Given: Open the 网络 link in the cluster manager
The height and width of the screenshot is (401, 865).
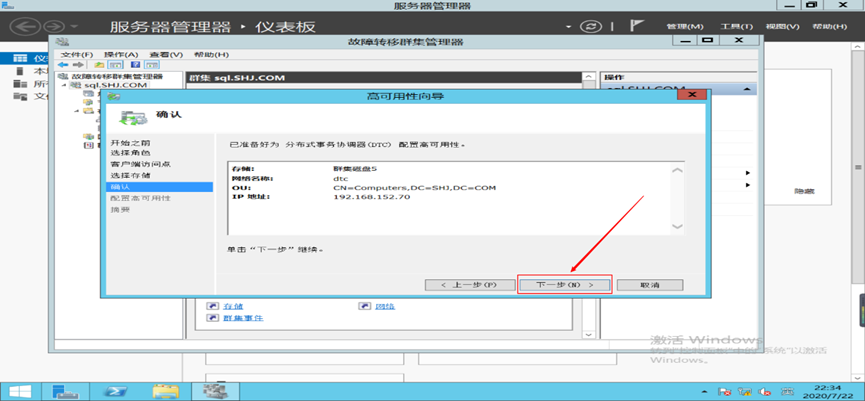Looking at the screenshot, I should (x=385, y=306).
